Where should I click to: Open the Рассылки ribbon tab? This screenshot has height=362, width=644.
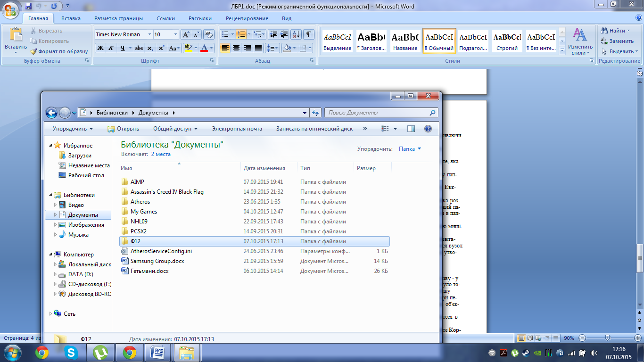pos(200,18)
